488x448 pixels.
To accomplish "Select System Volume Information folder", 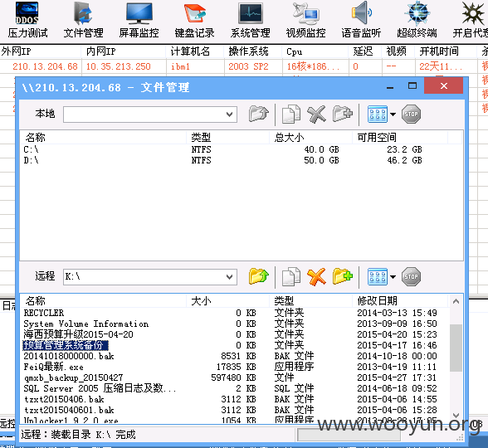I will pos(86,324).
